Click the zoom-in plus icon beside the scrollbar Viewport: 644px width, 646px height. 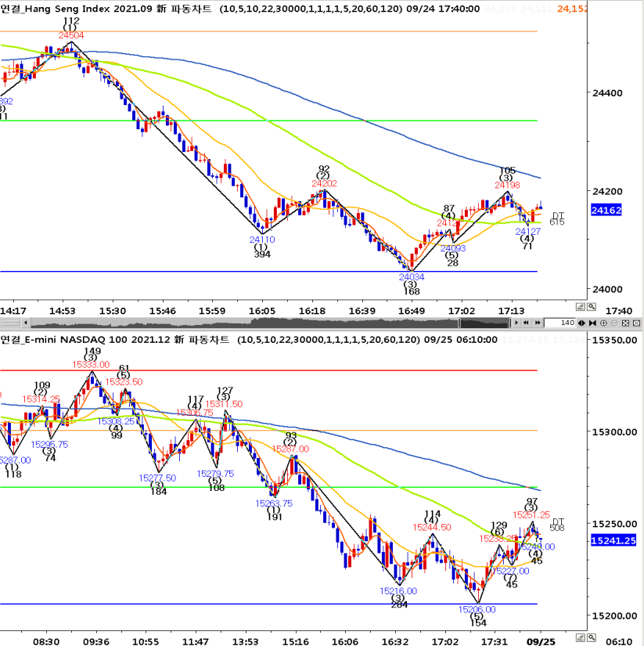tap(603, 323)
